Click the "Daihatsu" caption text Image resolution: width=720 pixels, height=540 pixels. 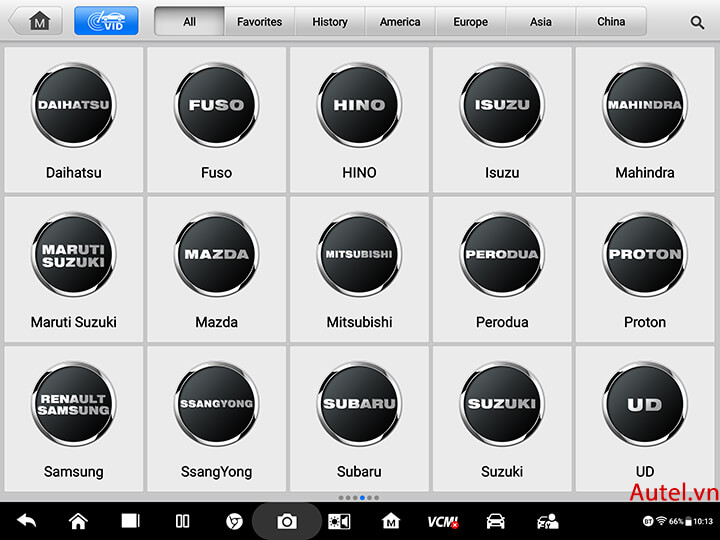(73, 173)
